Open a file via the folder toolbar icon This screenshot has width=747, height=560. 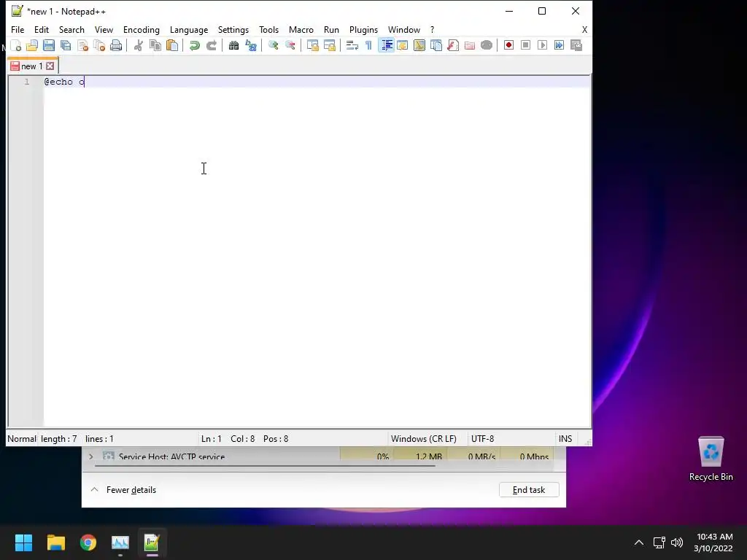32,45
